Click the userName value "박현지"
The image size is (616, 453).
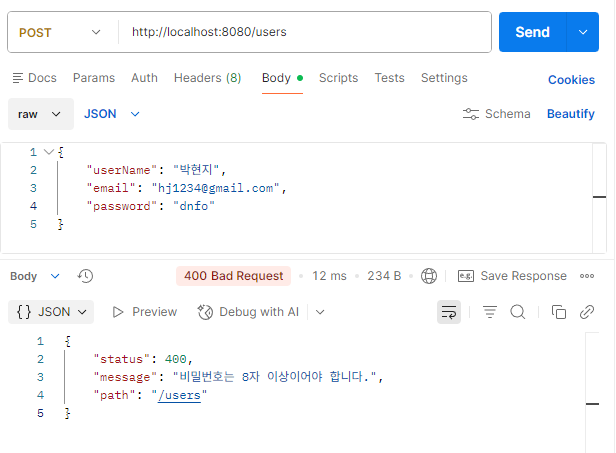(196, 170)
